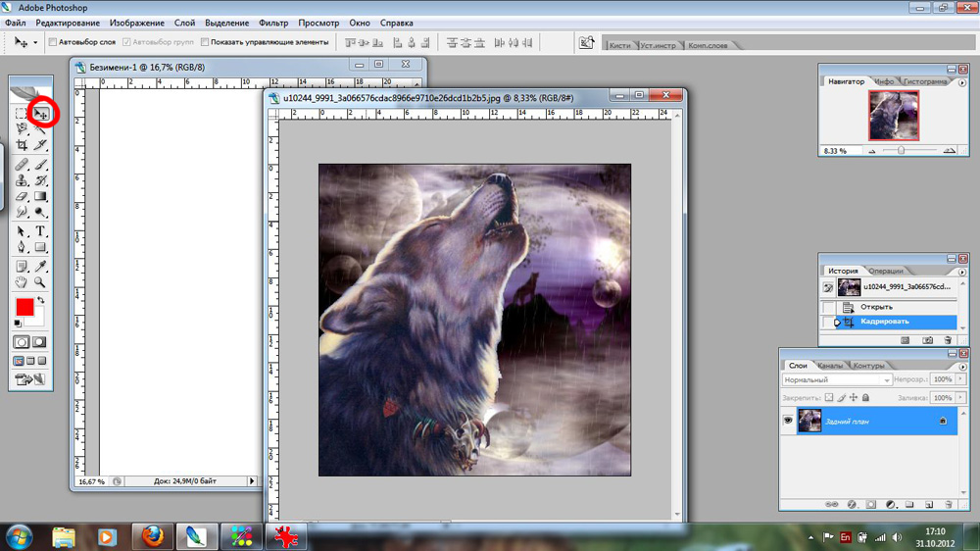Viewport: 980px width, 551px height.
Task: Select the Eraser tool
Action: click(22, 196)
